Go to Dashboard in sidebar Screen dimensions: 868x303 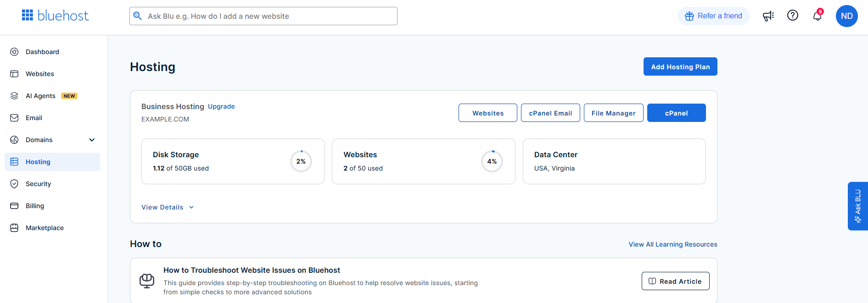click(52, 52)
